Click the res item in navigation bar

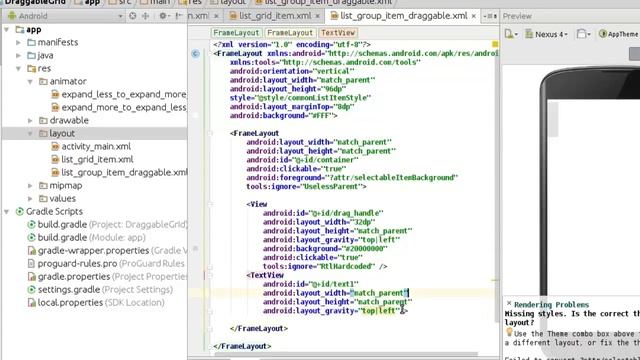[x=191, y=2]
